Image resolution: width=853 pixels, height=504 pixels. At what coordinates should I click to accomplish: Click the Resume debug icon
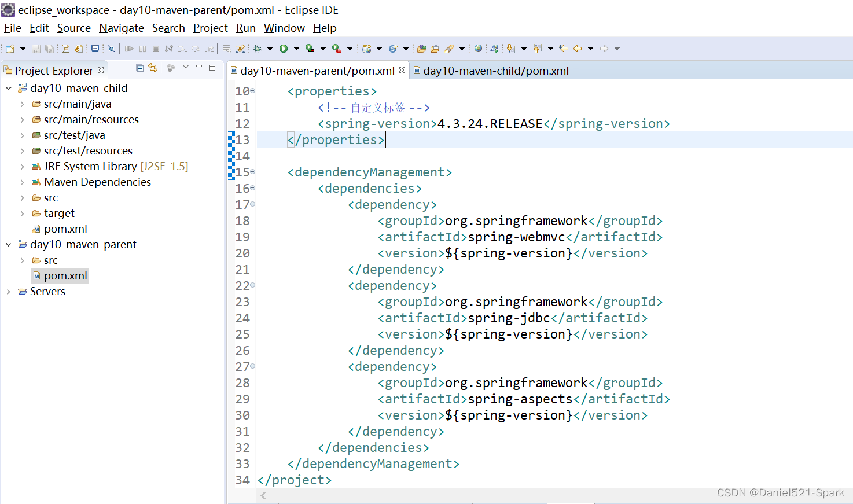129,49
